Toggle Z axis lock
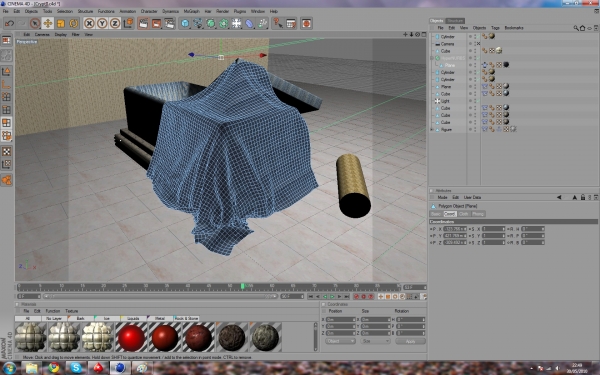 pyautogui.click(x=115, y=24)
